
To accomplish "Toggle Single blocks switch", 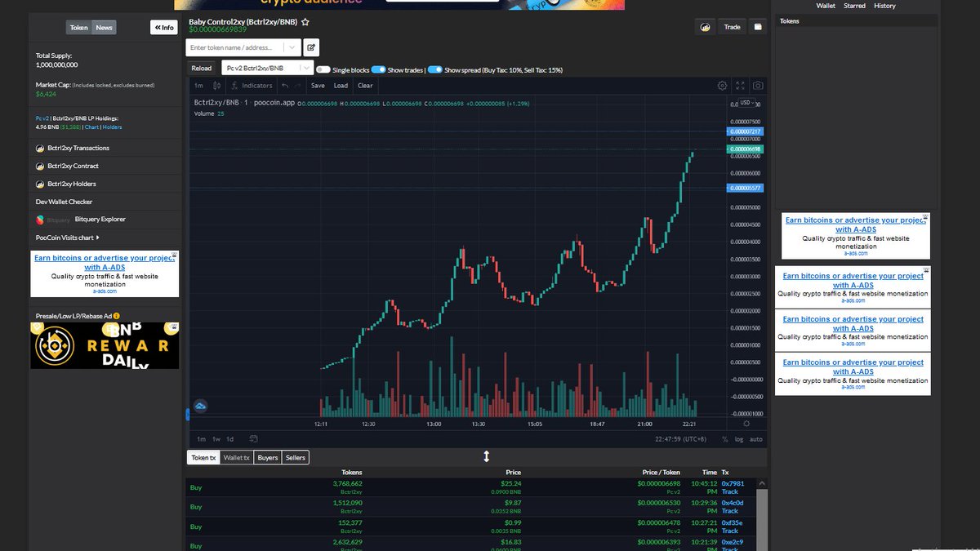I will coord(323,70).
